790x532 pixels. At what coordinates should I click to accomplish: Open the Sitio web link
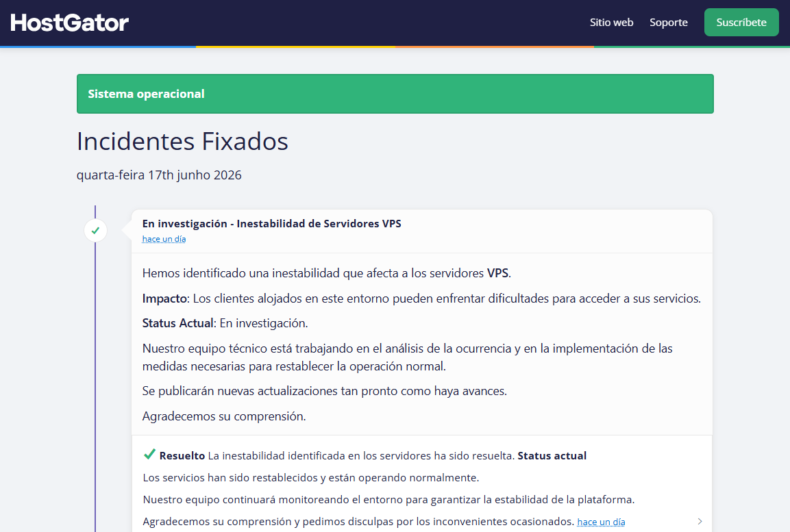pos(611,22)
